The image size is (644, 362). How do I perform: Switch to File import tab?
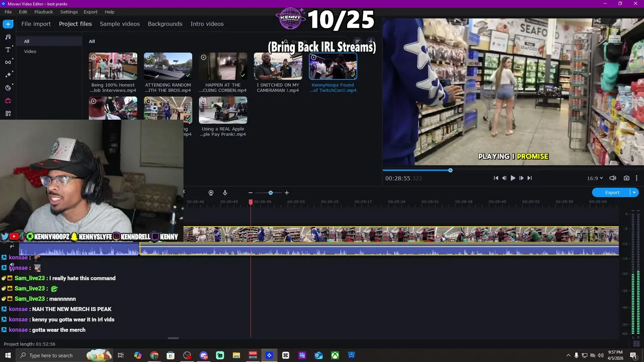(36, 24)
